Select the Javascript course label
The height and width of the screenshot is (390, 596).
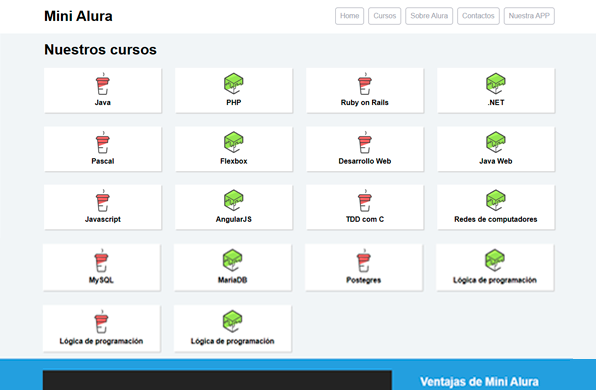coord(103,219)
